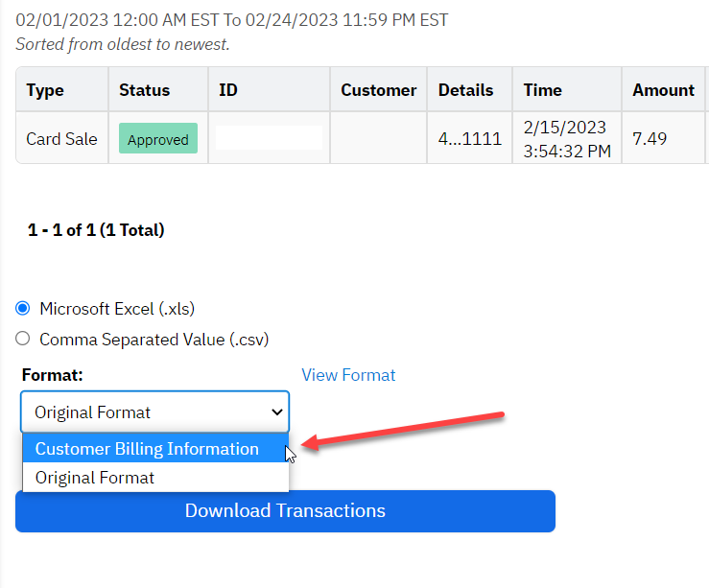Click the Download Transactions button
The image size is (709, 588).
coord(285,511)
